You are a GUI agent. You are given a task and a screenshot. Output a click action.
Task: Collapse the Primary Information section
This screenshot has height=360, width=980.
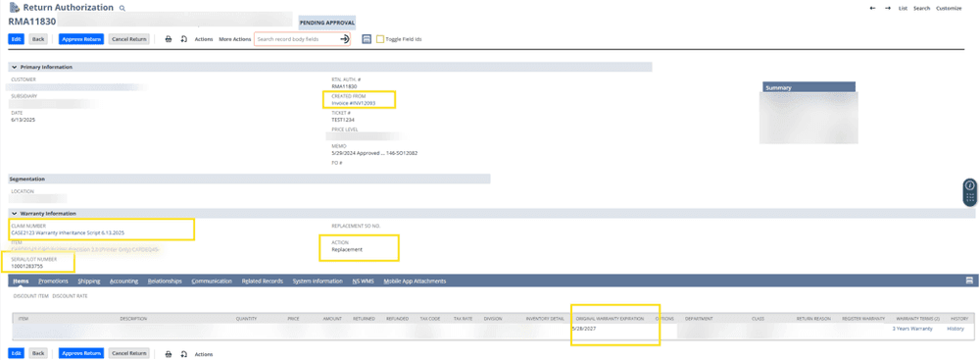14,67
